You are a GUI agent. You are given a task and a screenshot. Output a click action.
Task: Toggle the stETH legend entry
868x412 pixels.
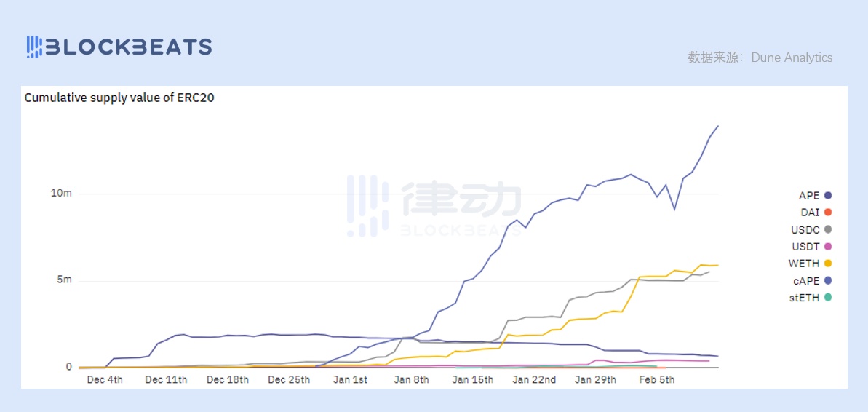coord(811,298)
